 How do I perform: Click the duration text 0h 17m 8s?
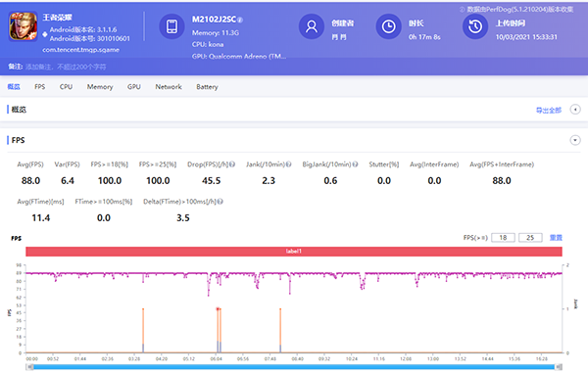pos(424,36)
